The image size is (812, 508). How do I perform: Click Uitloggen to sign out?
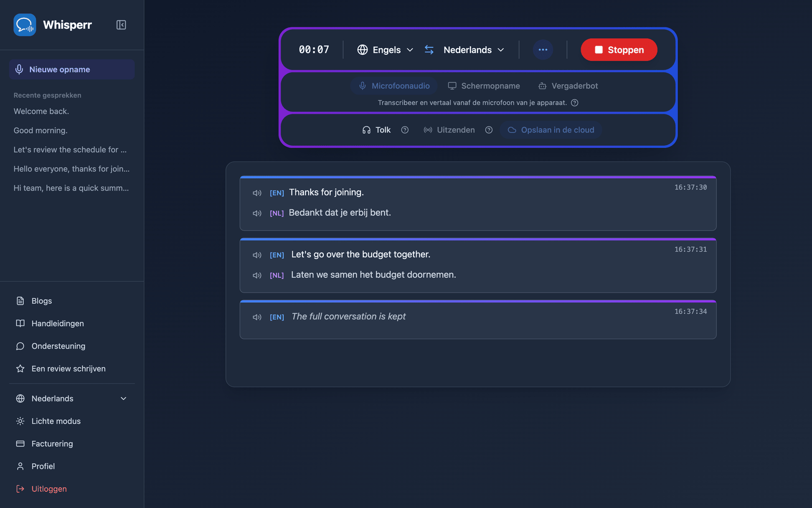(72, 489)
